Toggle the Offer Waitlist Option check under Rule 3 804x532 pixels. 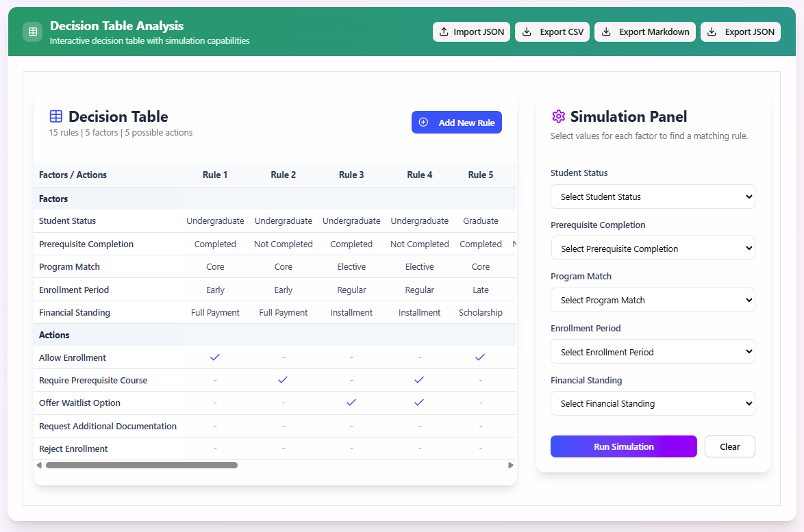point(351,402)
